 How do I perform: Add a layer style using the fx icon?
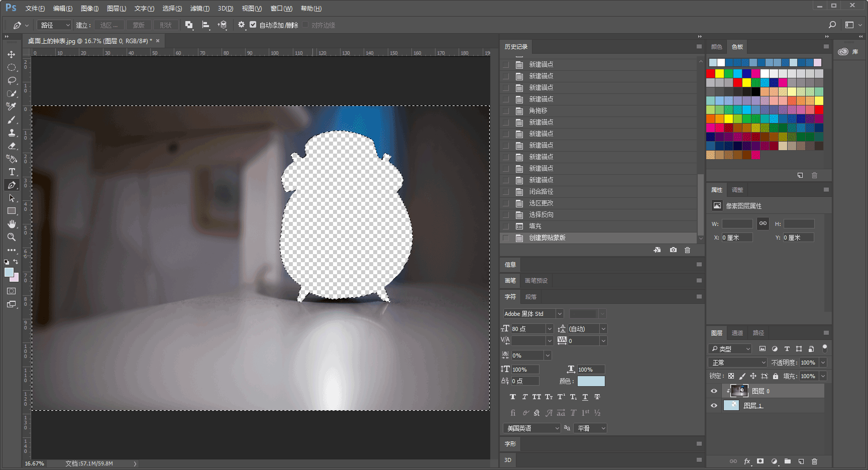(x=747, y=461)
